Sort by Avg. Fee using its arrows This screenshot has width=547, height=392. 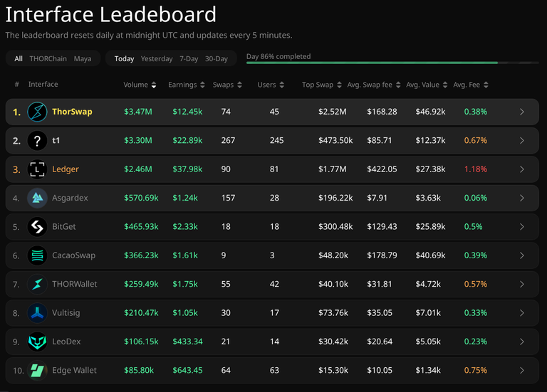pos(486,85)
